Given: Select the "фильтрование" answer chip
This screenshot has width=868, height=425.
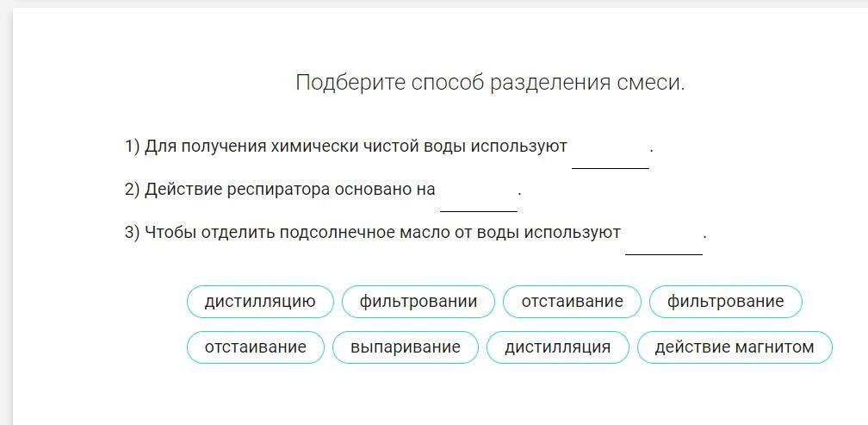Looking at the screenshot, I should coord(725,302).
